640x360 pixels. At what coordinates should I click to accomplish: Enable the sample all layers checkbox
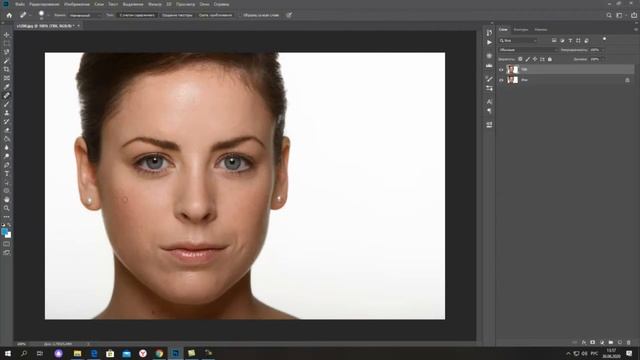[x=241, y=15]
